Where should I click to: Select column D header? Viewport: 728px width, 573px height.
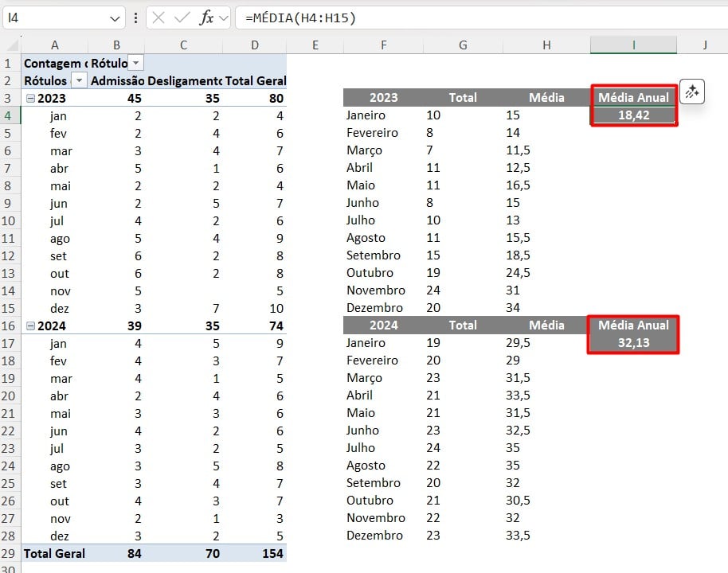[x=254, y=45]
